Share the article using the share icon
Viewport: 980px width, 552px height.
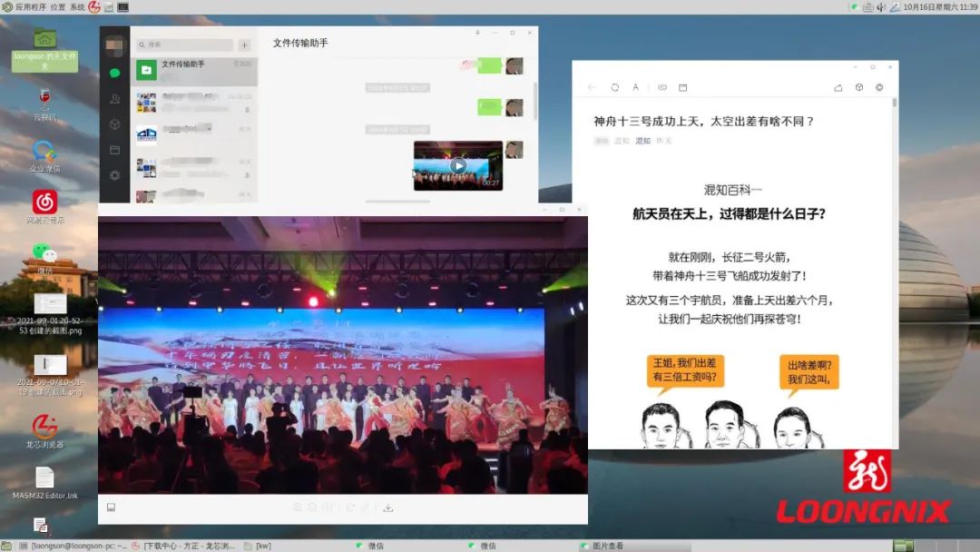click(838, 88)
